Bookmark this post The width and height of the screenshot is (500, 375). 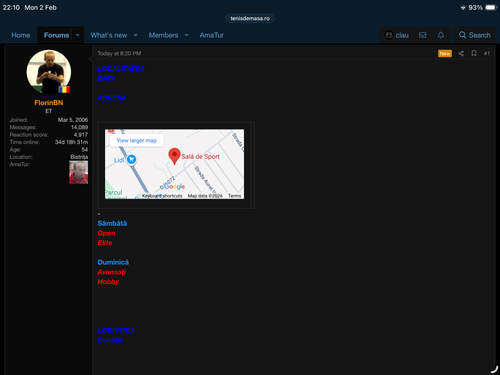pos(474,53)
